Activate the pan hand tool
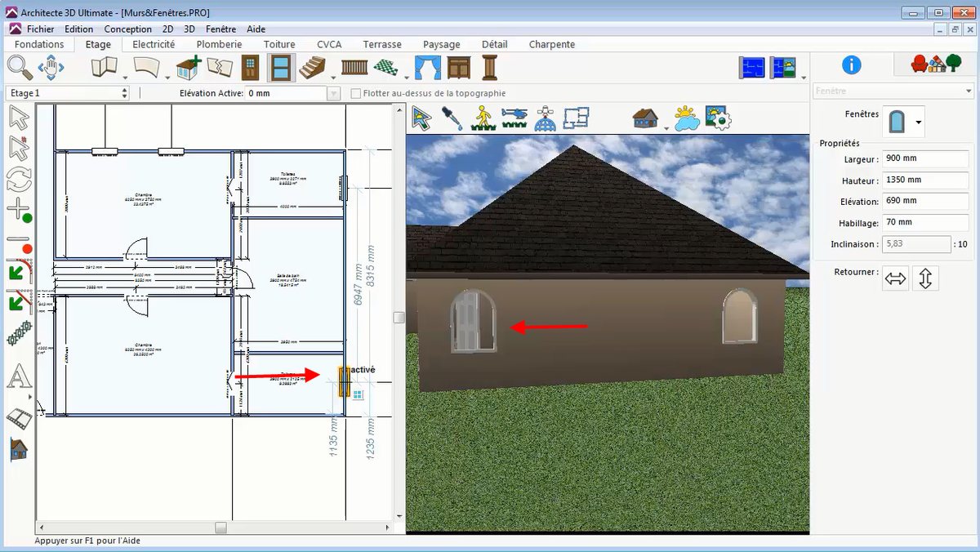980x552 pixels. pyautogui.click(x=51, y=68)
